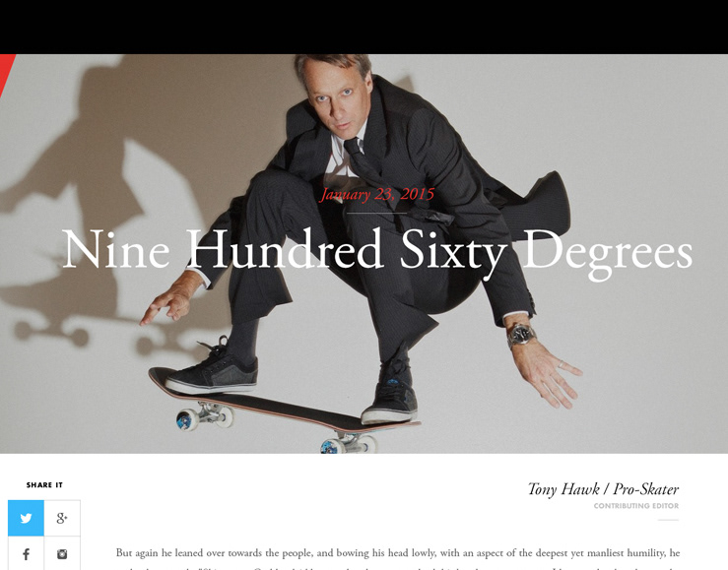Select author name Tony Hawk / Pro-Skater
The image size is (728, 570).
603,489
